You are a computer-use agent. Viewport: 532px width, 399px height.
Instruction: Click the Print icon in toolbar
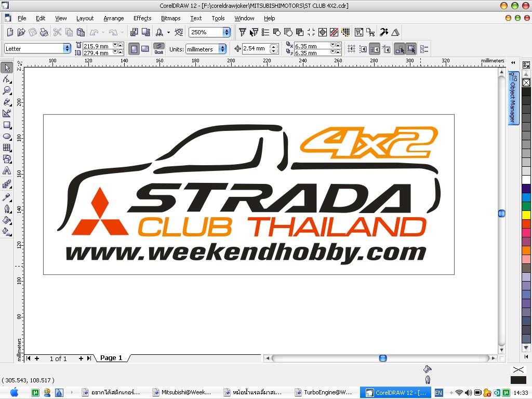coord(44,32)
